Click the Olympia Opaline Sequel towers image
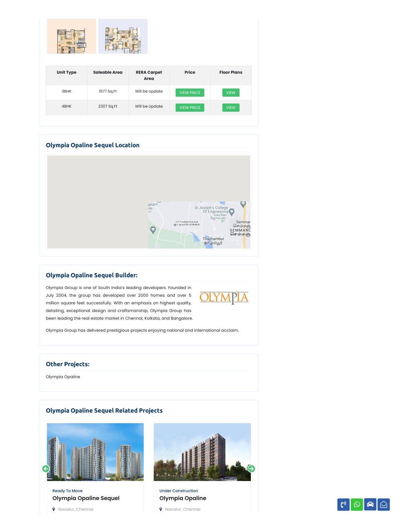Screen dimensions: 411x532 pos(95,452)
